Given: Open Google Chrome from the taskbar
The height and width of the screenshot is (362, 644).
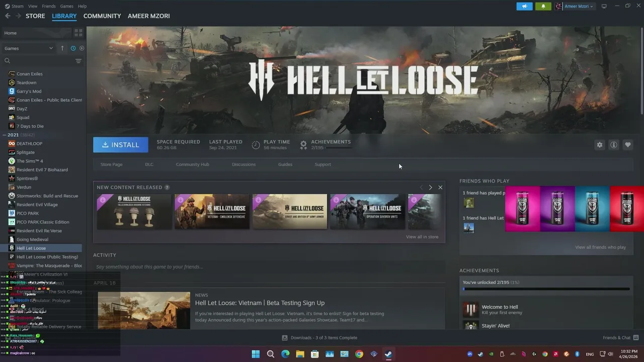Looking at the screenshot, I should 359,354.
